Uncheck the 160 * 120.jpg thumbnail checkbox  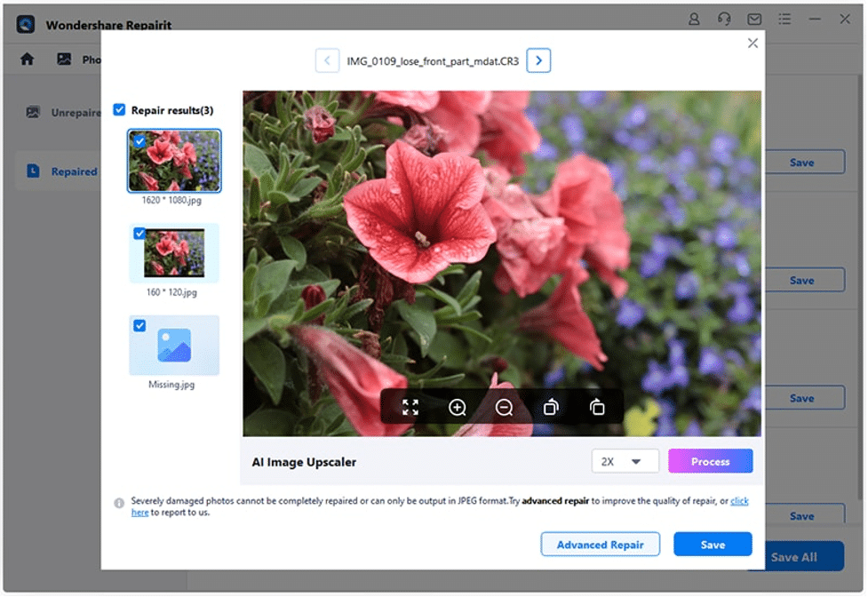[x=138, y=234]
